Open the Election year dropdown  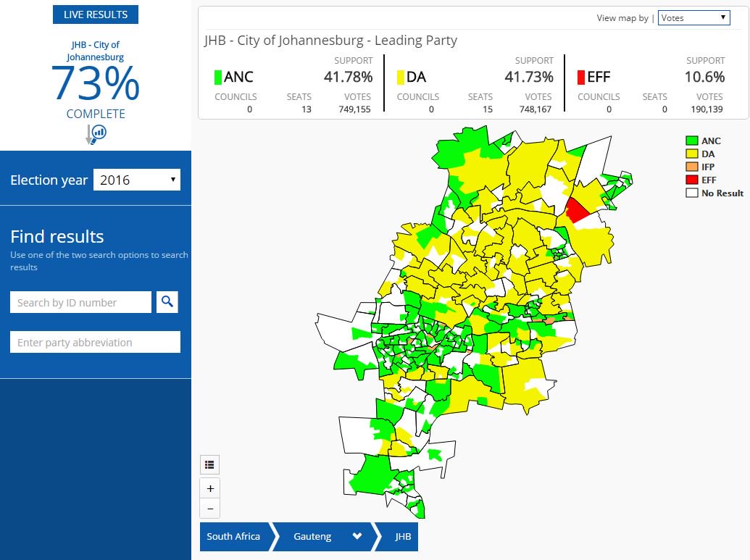click(x=137, y=180)
